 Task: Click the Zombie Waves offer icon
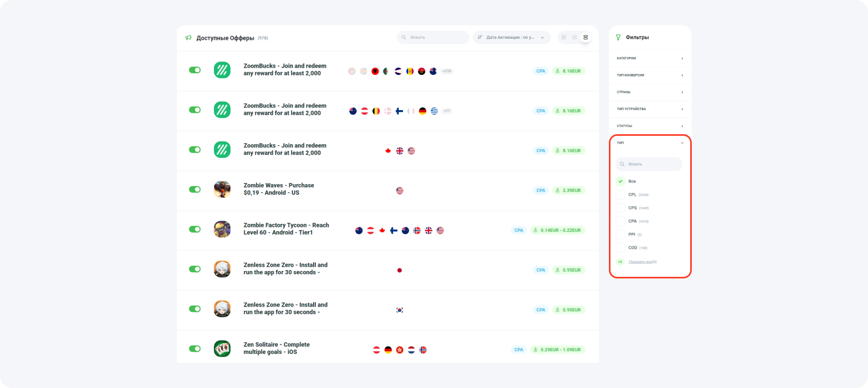point(222,189)
